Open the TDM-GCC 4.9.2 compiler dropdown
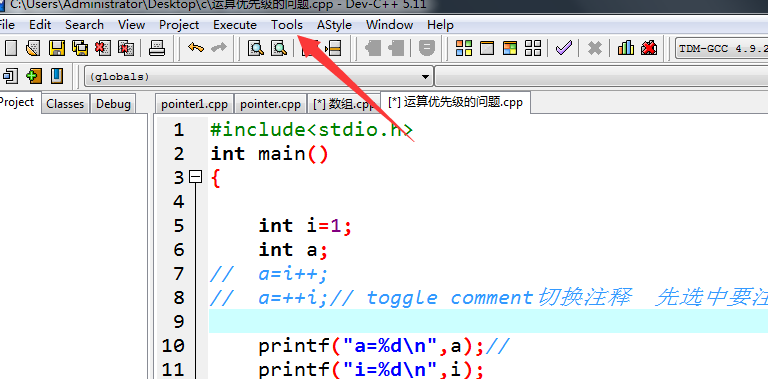Image resolution: width=768 pixels, height=379 pixels. tap(721, 48)
